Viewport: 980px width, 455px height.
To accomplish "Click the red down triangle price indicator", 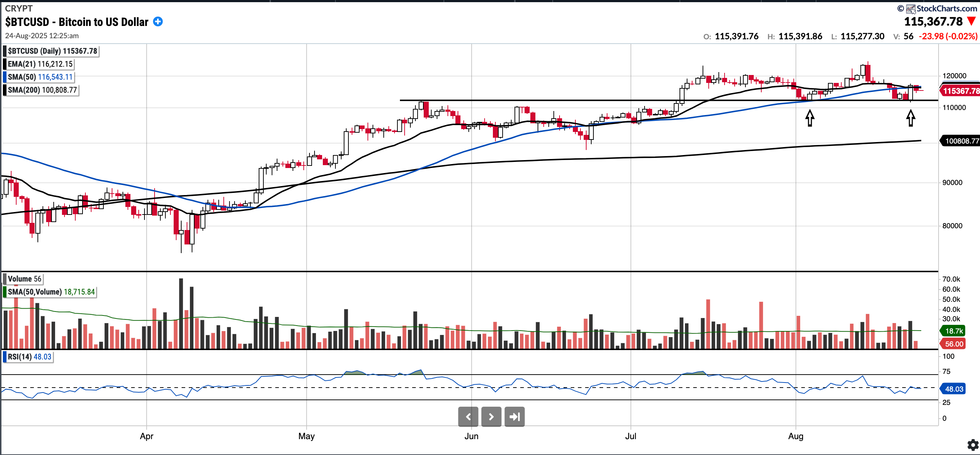I will tap(972, 21).
